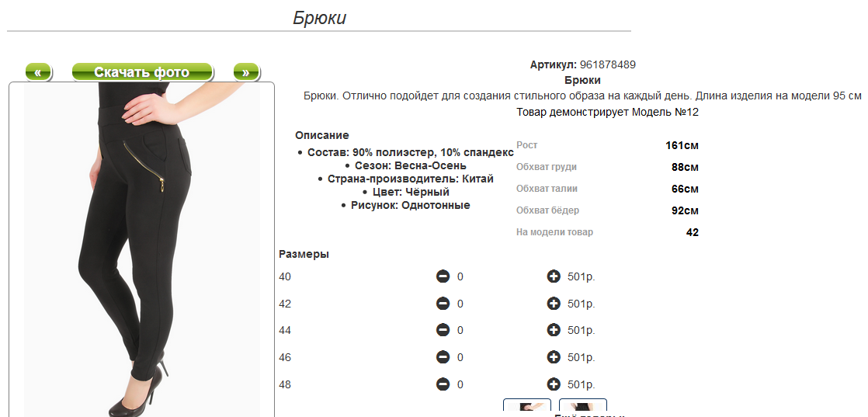Click the Обхват талии value 66см
Image resolution: width=868 pixels, height=417 pixels.
(x=685, y=189)
